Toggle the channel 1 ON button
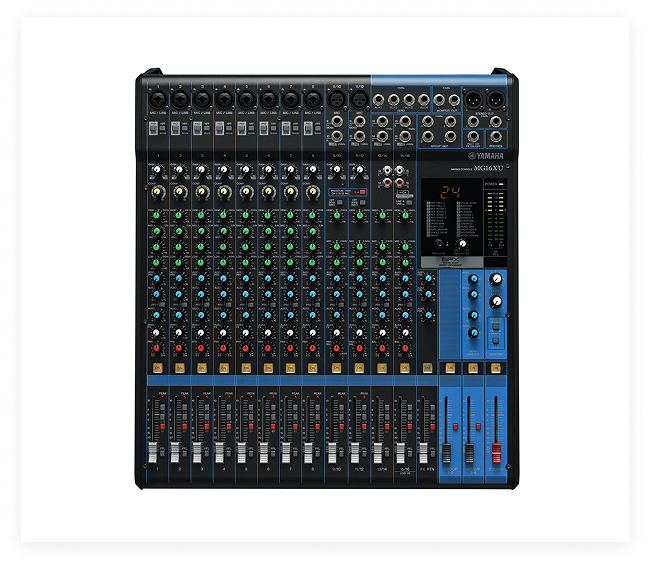Viewport: 650px width, 567px height. pyautogui.click(x=157, y=368)
